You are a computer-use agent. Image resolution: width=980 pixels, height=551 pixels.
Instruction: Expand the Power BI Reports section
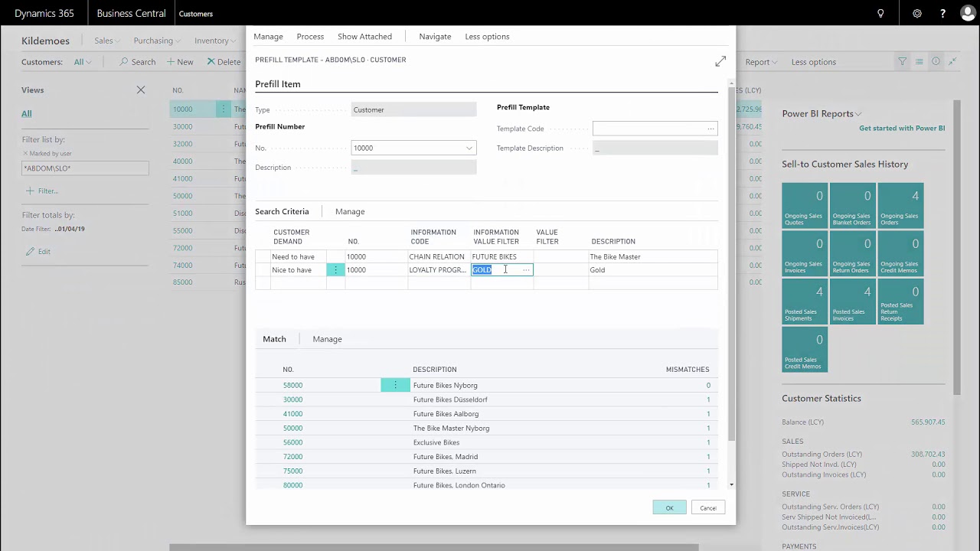(x=822, y=114)
